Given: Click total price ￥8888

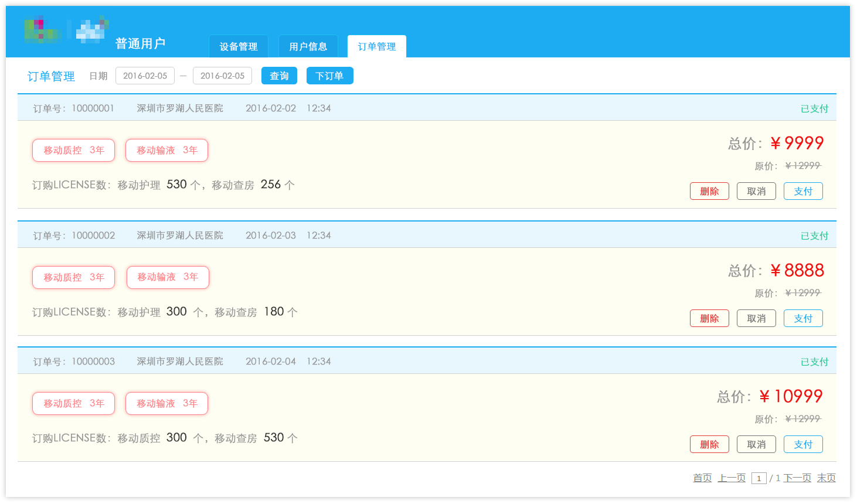Looking at the screenshot, I should [x=797, y=270].
